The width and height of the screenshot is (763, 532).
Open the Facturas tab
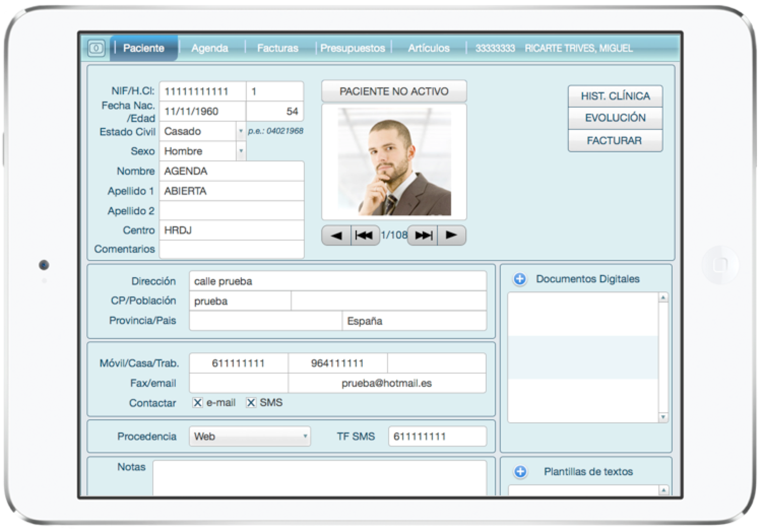[x=277, y=48]
